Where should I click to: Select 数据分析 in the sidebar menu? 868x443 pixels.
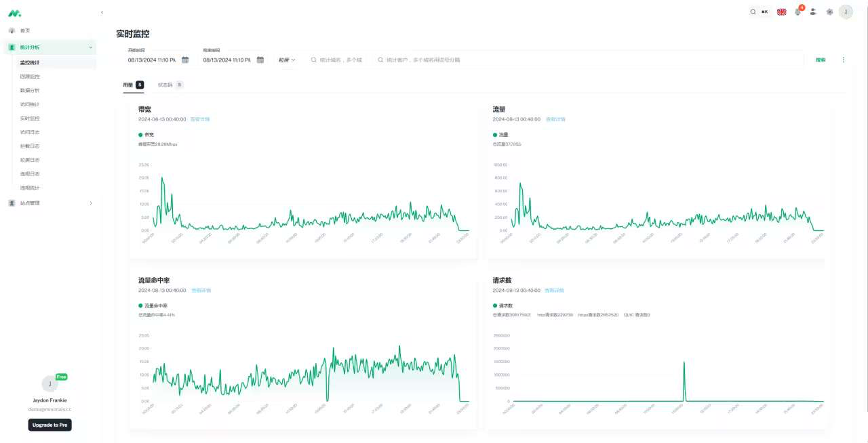(30, 91)
